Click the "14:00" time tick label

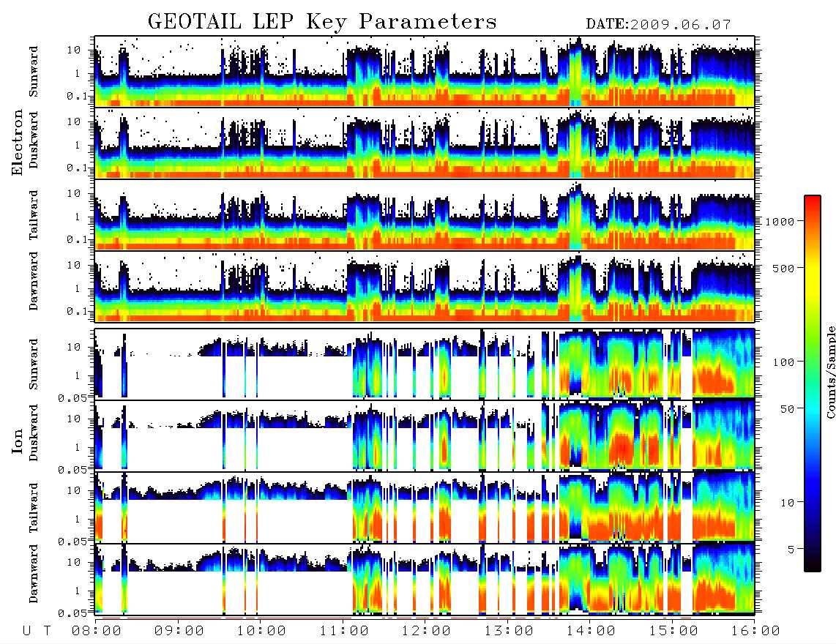pos(591,632)
